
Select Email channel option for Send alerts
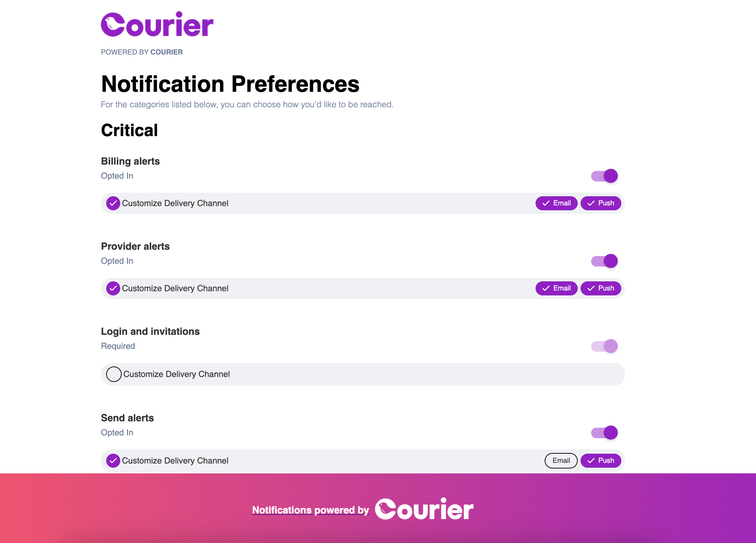pos(560,460)
